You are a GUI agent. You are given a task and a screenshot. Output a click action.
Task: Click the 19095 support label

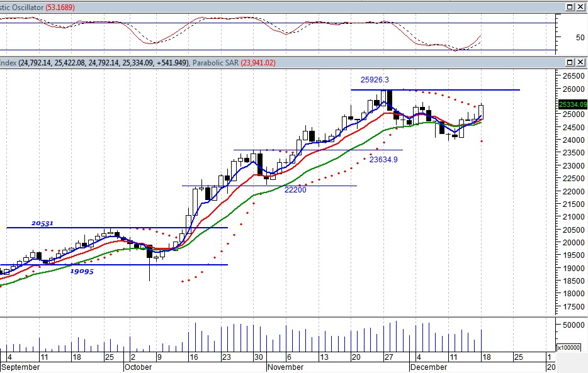(x=82, y=271)
